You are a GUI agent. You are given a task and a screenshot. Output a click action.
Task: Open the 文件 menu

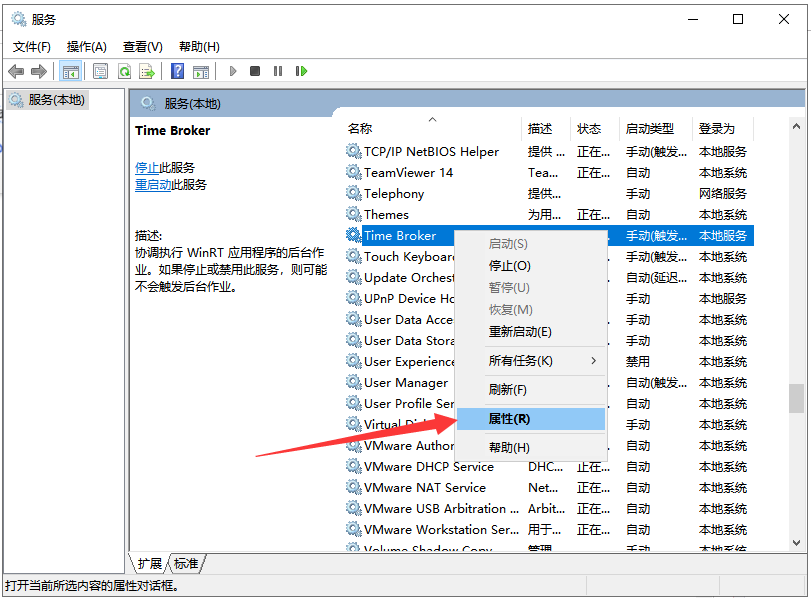pyautogui.click(x=31, y=46)
